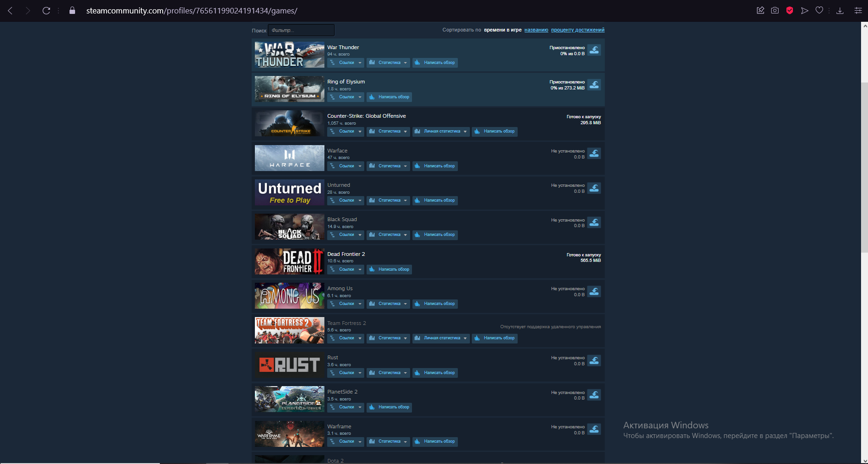Viewport: 868px width, 464px height.
Task: Open Rust statistics dropdown
Action: pos(388,373)
